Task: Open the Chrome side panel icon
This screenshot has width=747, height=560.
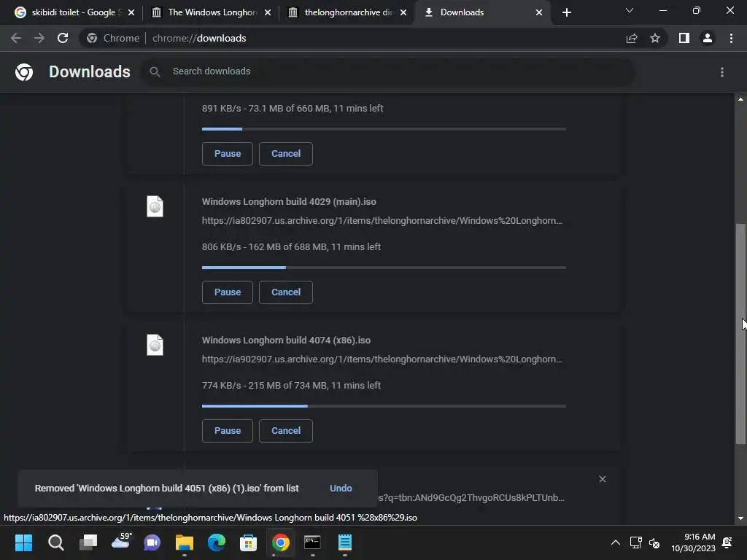Action: 684,38
